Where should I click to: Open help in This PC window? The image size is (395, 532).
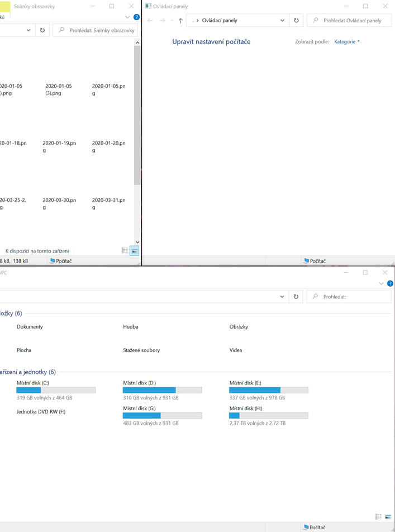[x=390, y=284]
